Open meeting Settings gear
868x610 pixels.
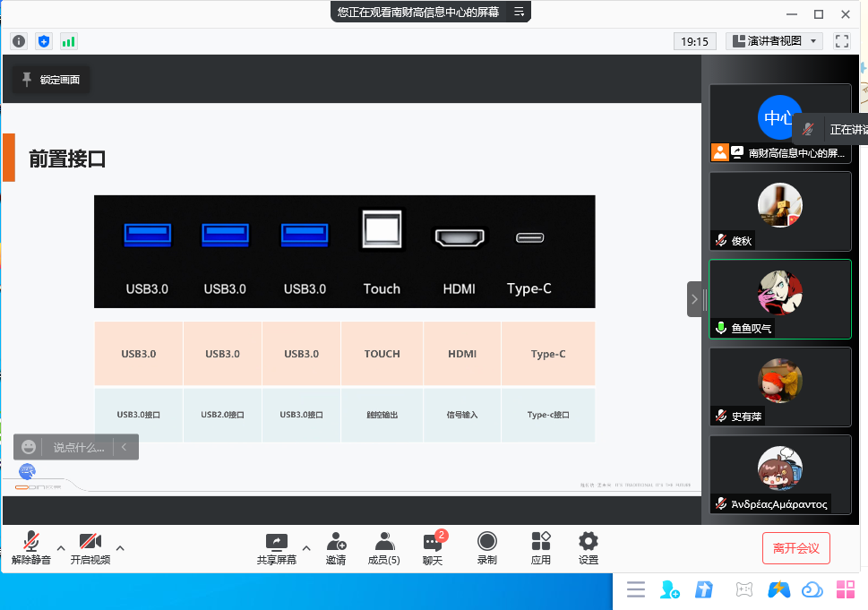click(x=588, y=548)
